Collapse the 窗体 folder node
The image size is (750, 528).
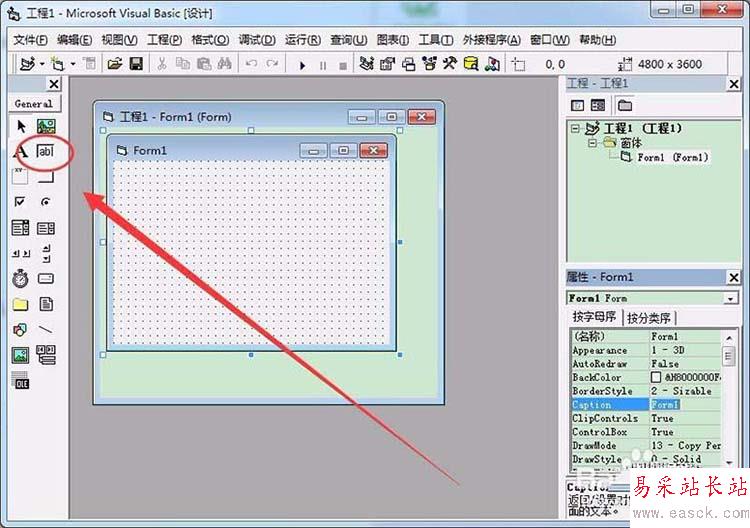[593, 143]
